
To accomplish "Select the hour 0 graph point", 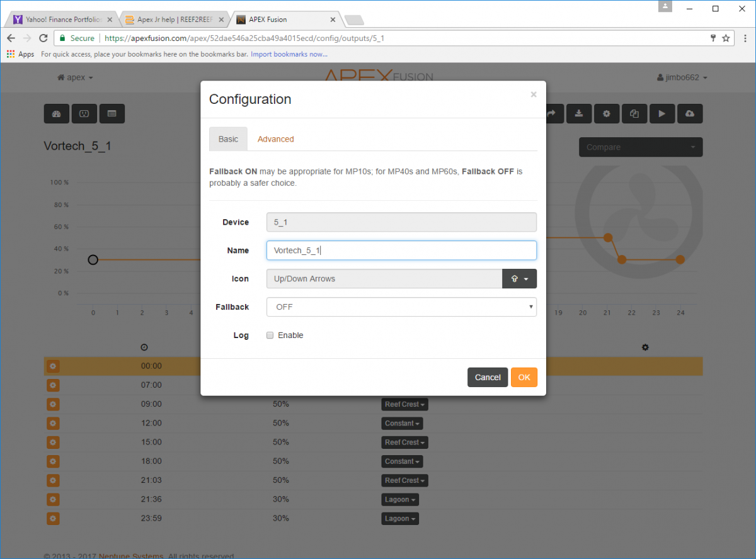I will [x=93, y=259].
